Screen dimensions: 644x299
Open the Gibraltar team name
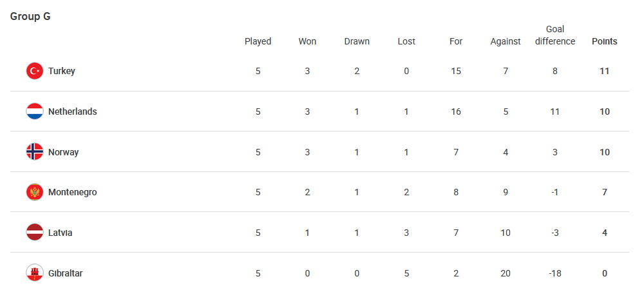pos(65,273)
